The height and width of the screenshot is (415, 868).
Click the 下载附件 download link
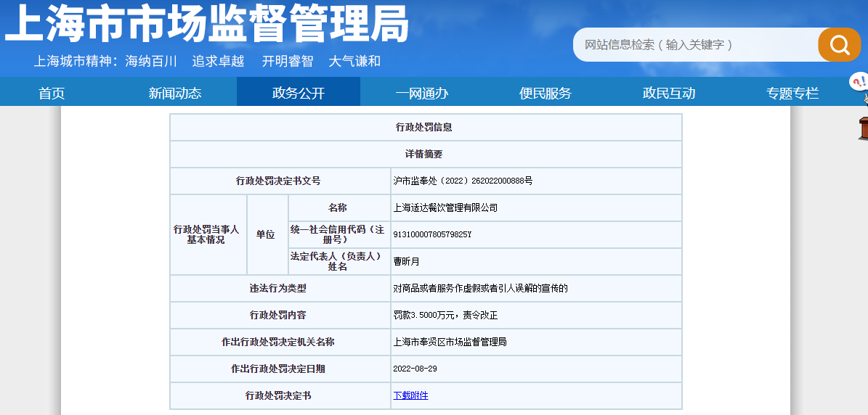[410, 395]
